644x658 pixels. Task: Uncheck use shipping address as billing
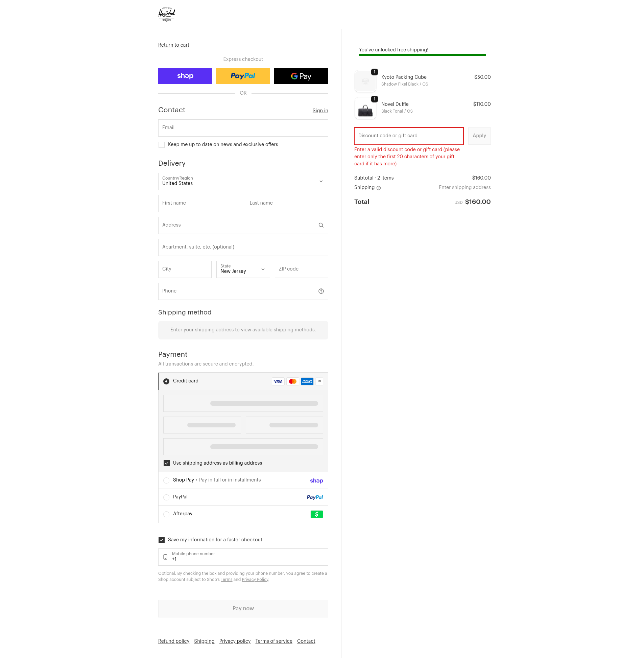(x=166, y=463)
